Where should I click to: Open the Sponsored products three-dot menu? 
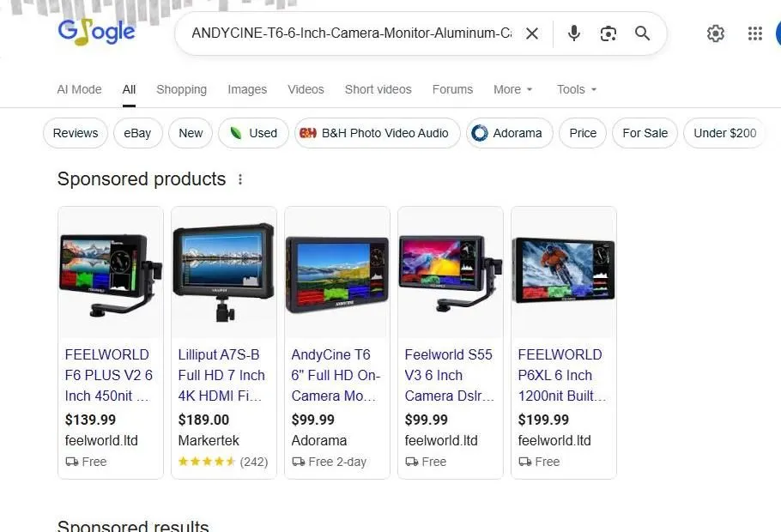click(240, 179)
